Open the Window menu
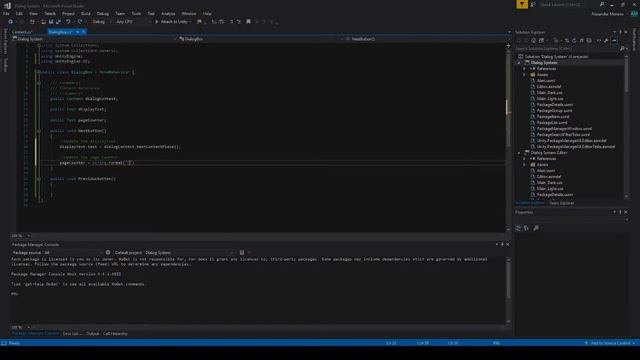The width and height of the screenshot is (640, 360). point(189,13)
